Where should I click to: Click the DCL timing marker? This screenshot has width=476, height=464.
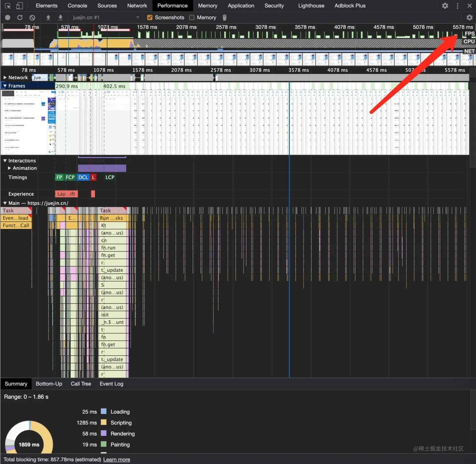[83, 177]
